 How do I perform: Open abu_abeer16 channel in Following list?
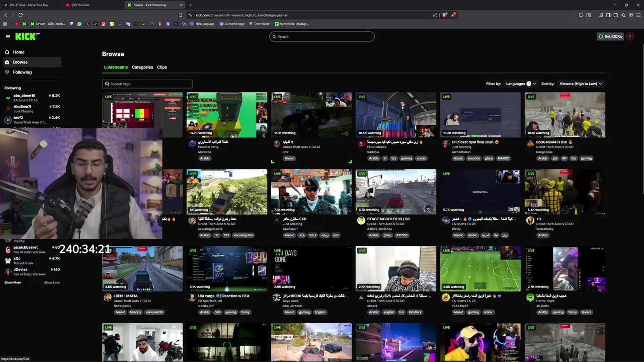coord(32,98)
